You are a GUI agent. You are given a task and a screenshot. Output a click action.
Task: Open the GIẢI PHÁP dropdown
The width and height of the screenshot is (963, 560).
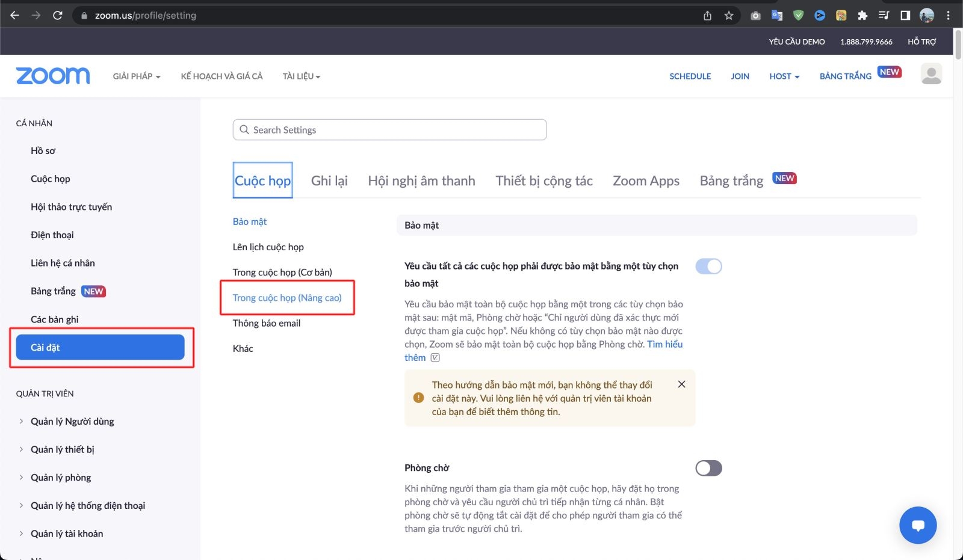pyautogui.click(x=137, y=76)
